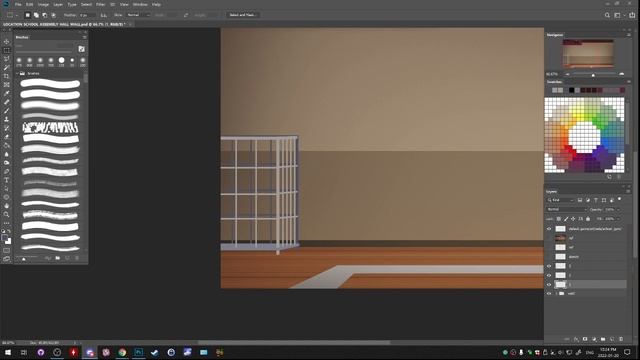Pick the black recent swatch
This screenshot has width=640, height=360.
tap(571, 90)
